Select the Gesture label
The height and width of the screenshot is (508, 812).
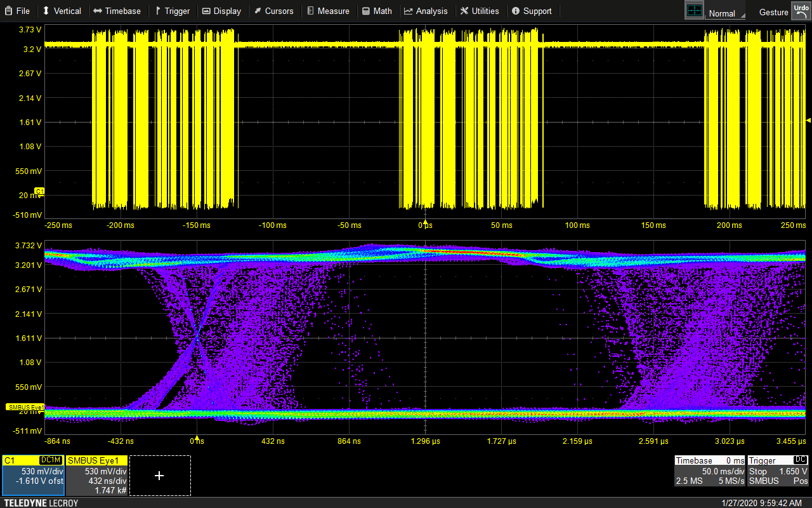[x=773, y=12]
